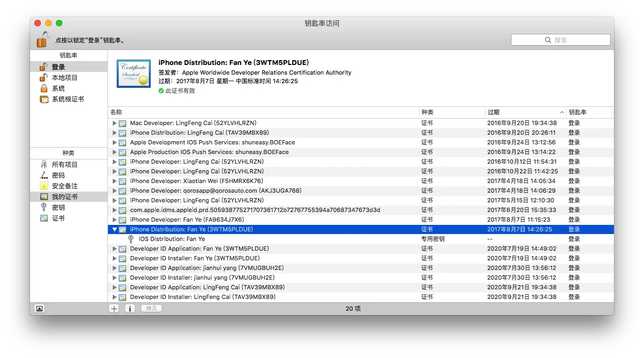Click 专用密钥 type cell
644x358 pixels.
pos(432,239)
